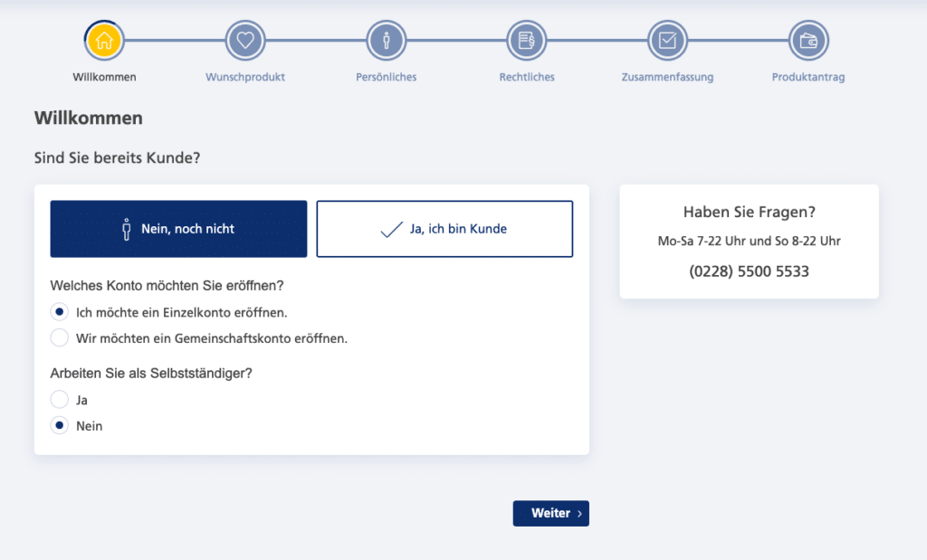Open the Produktantrag wallet step icon
The height and width of the screenshot is (560, 927).
(x=808, y=40)
